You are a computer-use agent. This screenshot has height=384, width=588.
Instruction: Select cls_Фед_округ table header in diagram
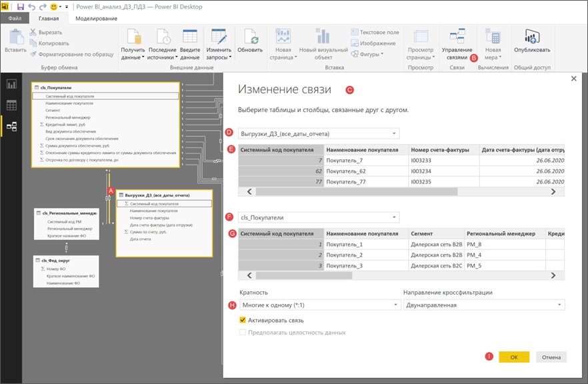point(66,260)
